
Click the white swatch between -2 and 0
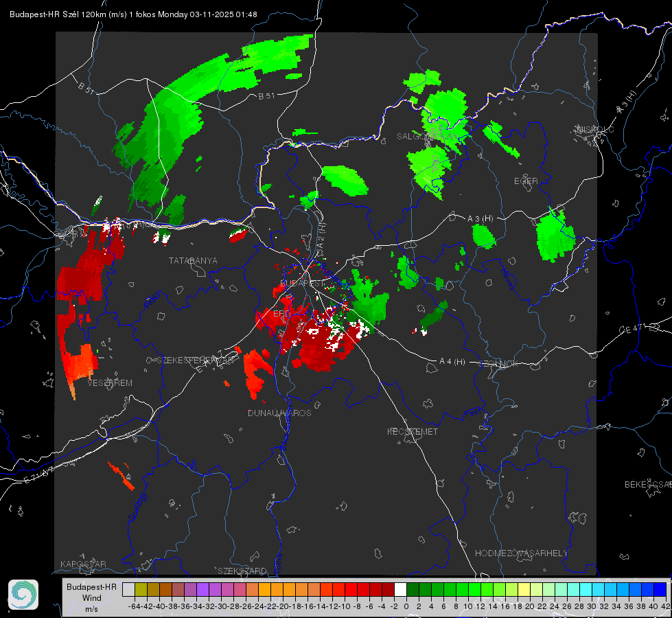pyautogui.click(x=400, y=590)
